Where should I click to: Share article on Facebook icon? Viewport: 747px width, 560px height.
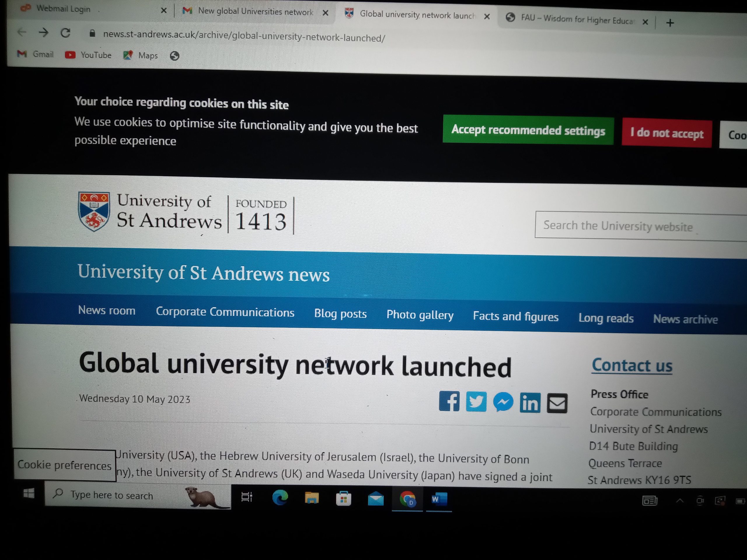(x=449, y=401)
